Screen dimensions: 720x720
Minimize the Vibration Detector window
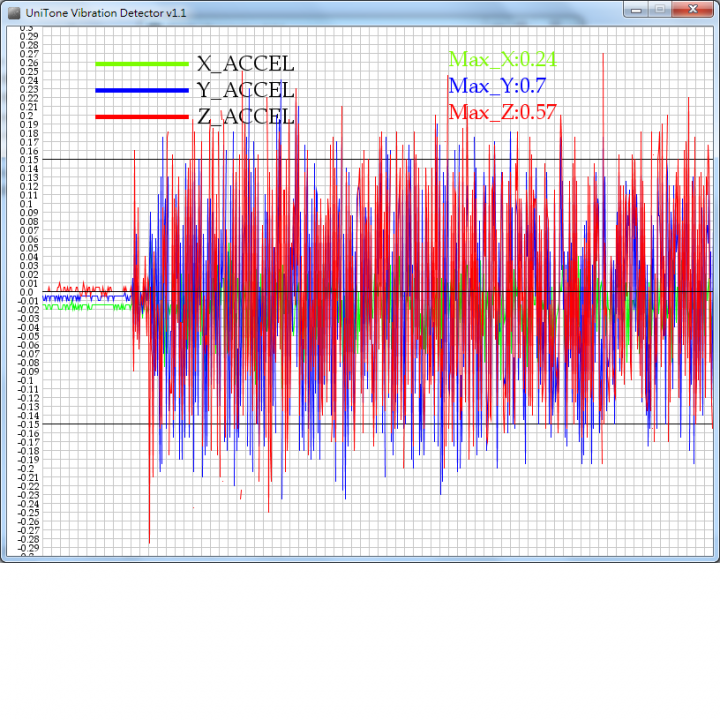coord(636,10)
